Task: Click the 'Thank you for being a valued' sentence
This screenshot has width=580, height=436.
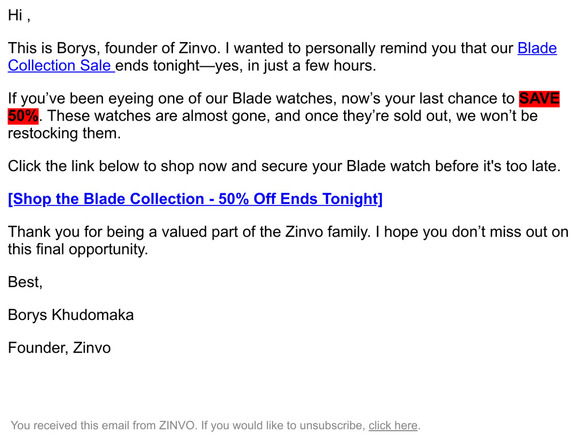Action: pos(189,232)
